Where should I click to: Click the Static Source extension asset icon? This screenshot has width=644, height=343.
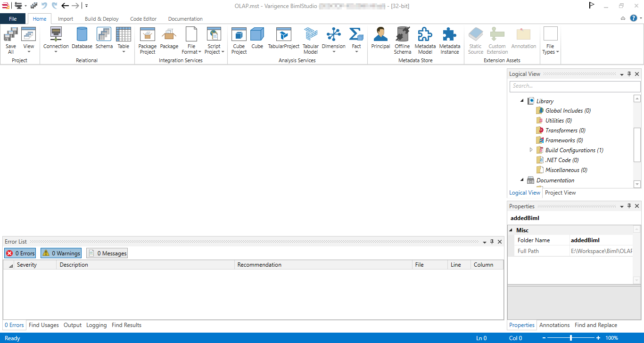tap(476, 41)
